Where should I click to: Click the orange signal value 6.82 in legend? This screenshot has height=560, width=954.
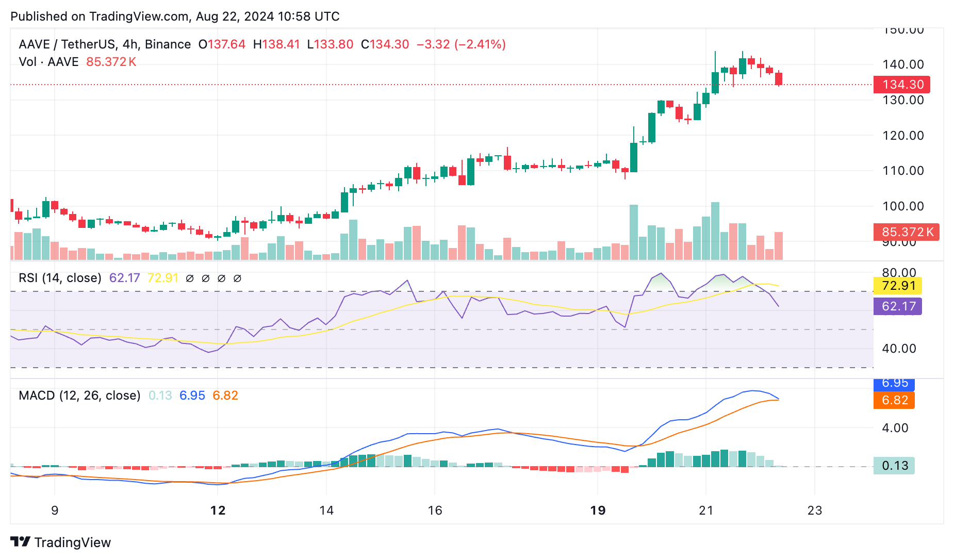pyautogui.click(x=225, y=396)
